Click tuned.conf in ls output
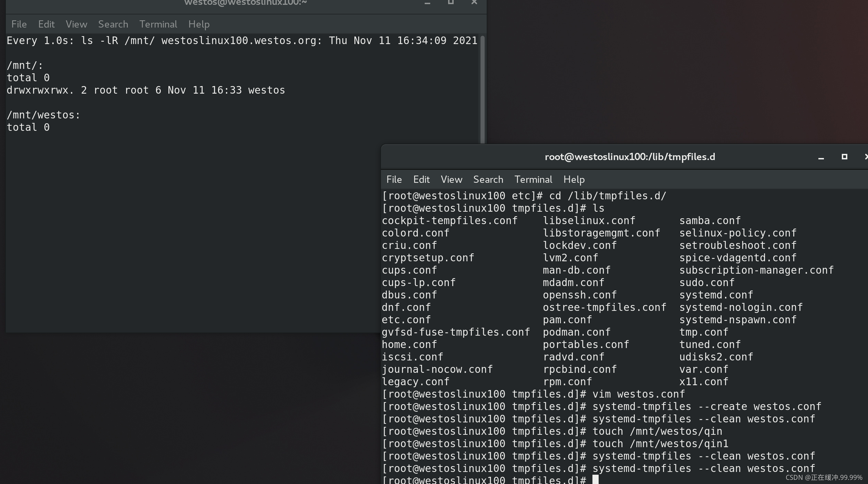This screenshot has width=868, height=484. click(x=710, y=345)
